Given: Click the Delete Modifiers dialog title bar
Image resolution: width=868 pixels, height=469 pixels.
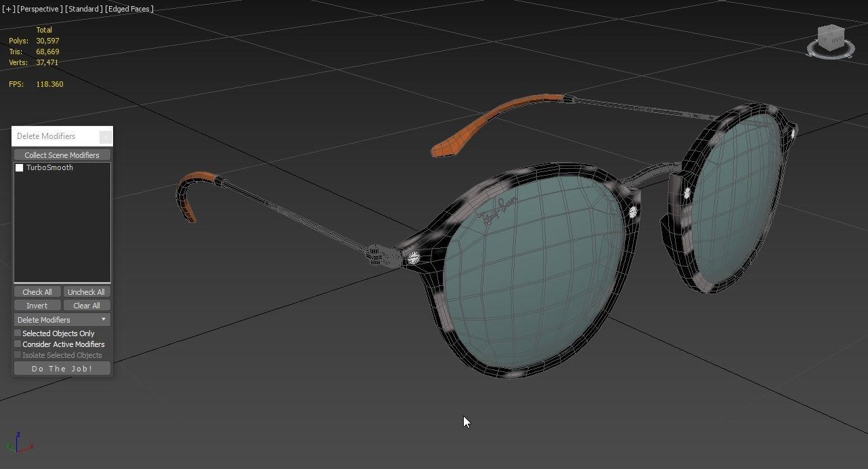Looking at the screenshot, I should [56, 136].
